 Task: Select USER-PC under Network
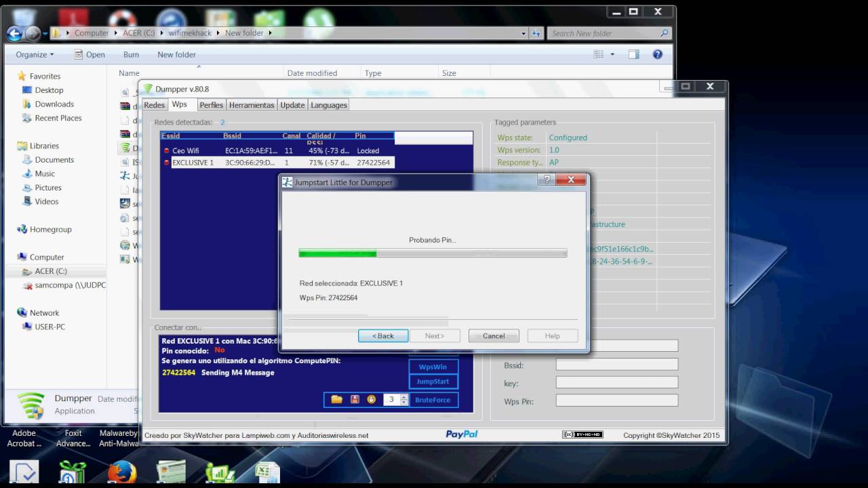coord(50,327)
